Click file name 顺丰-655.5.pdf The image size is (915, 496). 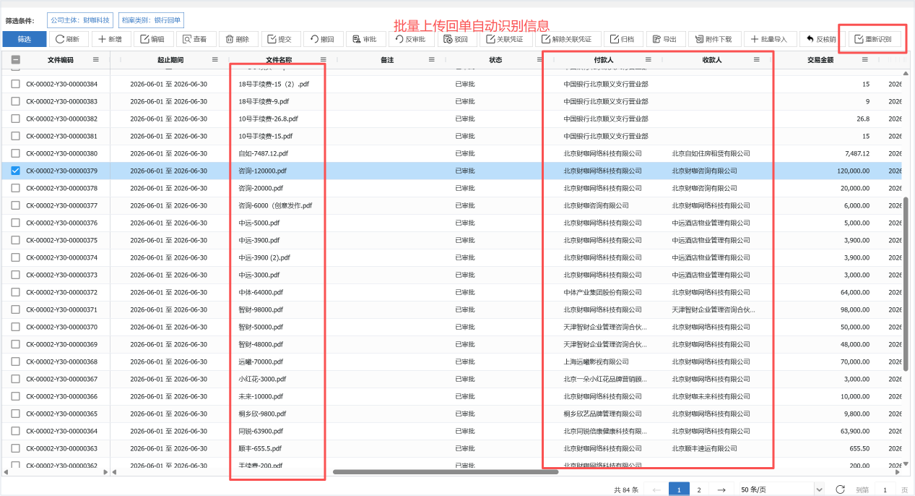(x=260, y=448)
